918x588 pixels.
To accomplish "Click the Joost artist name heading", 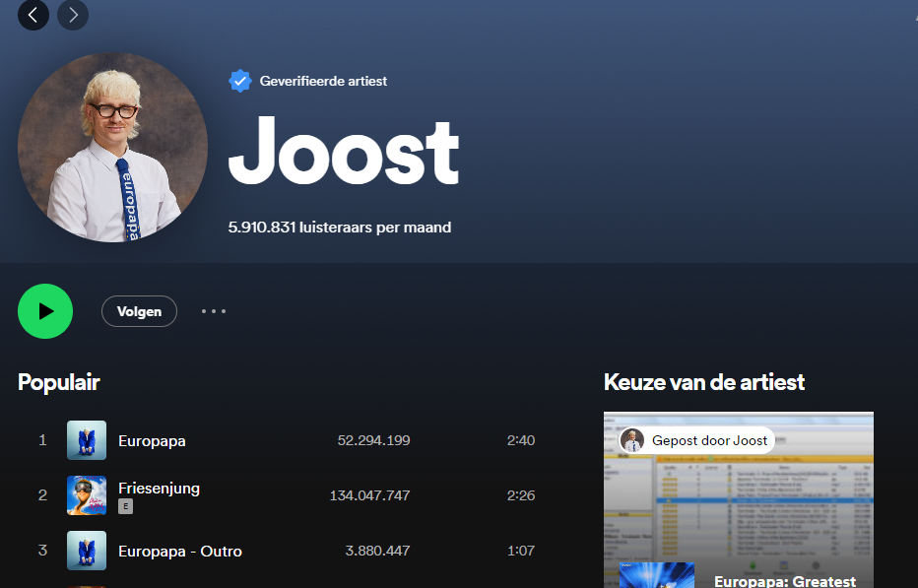I will point(344,151).
